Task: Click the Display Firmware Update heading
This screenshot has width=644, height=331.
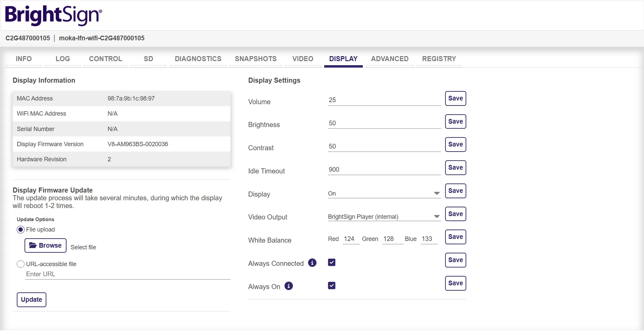Action: 53,190
